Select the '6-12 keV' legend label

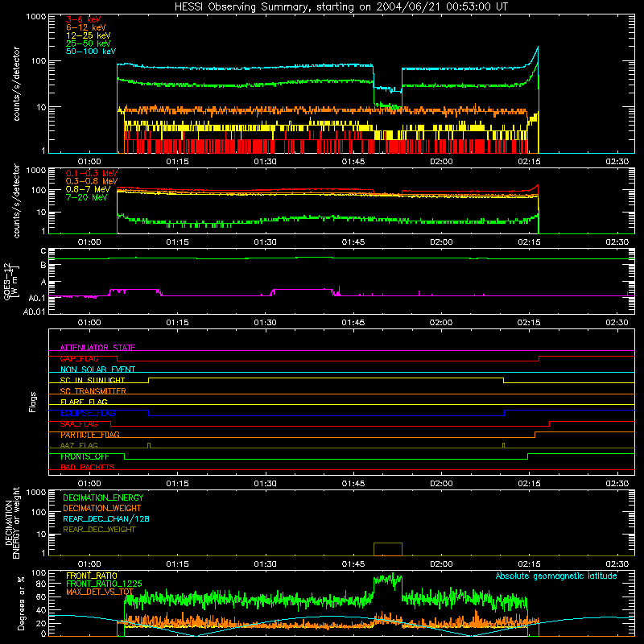pyautogui.click(x=86, y=27)
